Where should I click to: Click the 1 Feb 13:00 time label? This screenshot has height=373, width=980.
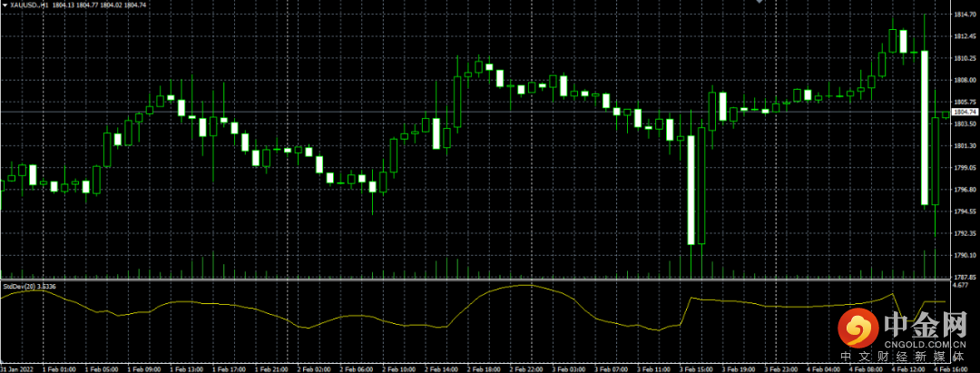click(186, 368)
